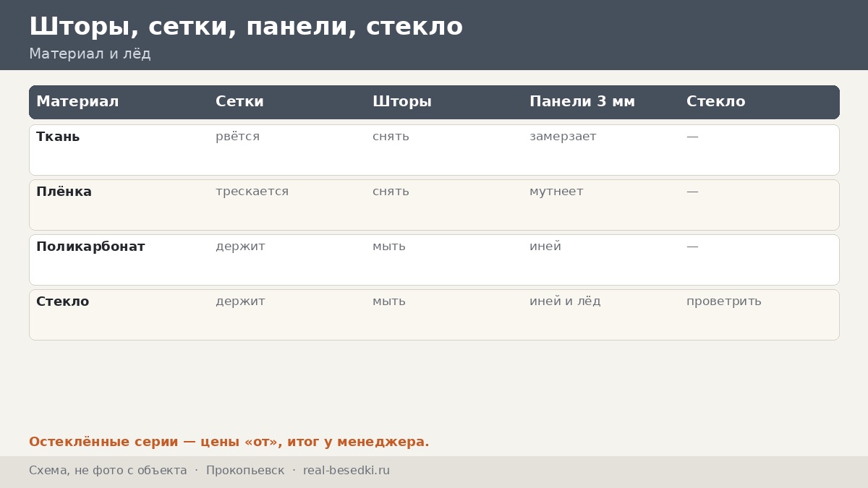This screenshot has width=868, height=488.
Task: Click the dash in the Плёнка row
Action: [x=692, y=192]
